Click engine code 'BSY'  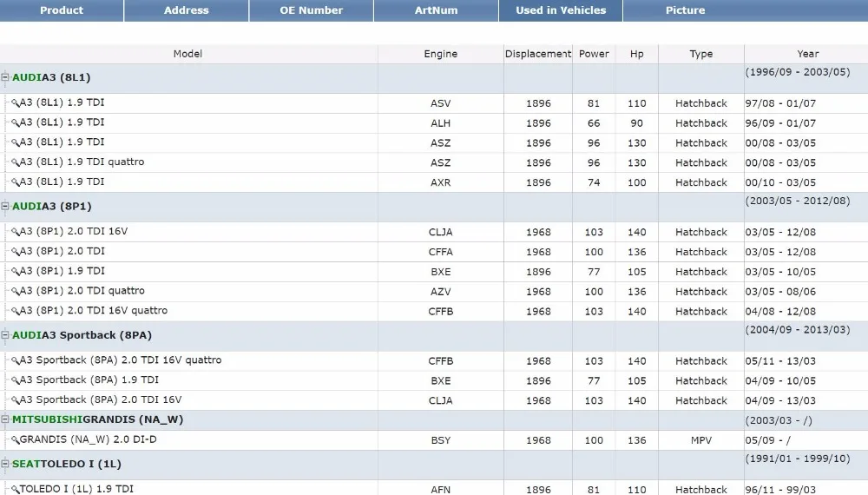coord(441,441)
